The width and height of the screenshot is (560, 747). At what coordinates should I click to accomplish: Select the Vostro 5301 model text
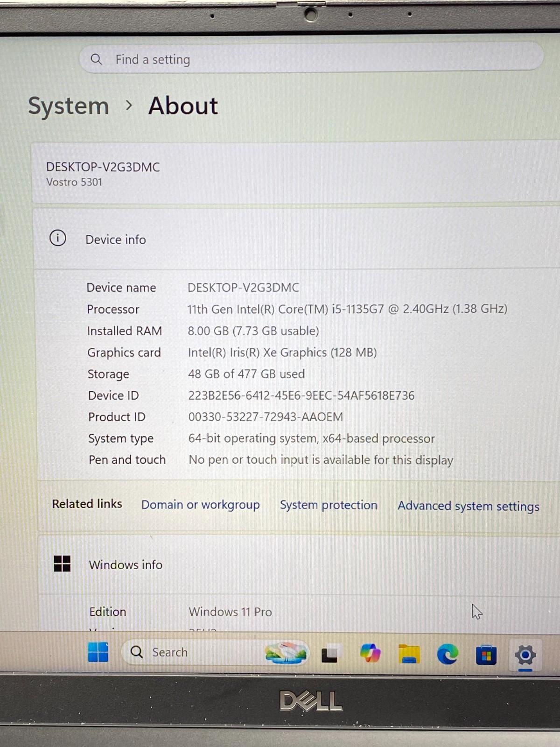(x=74, y=182)
